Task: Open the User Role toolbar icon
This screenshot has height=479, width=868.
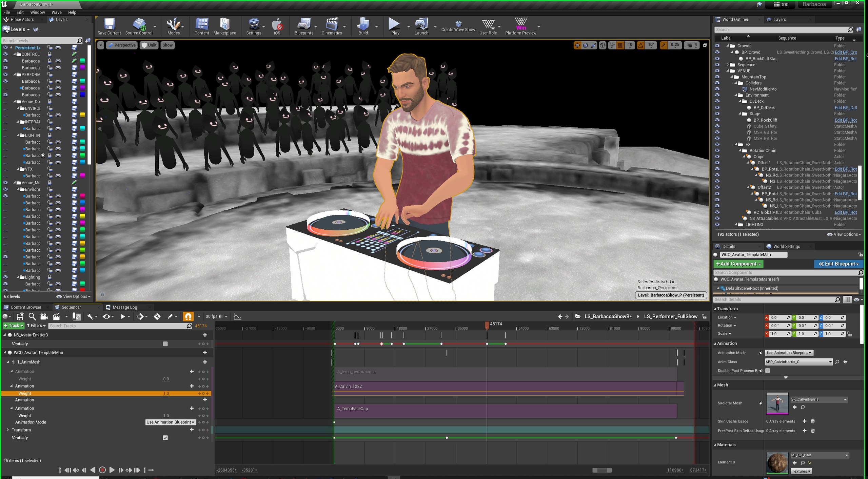Action: 488,26
